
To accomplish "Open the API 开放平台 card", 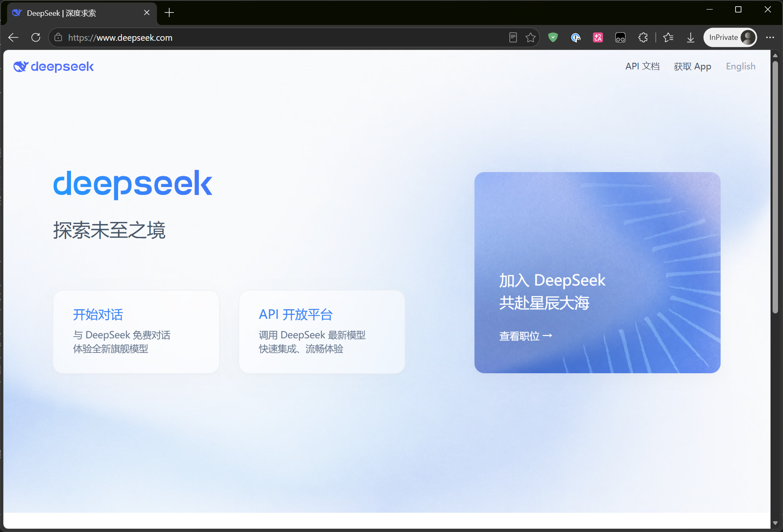I will 322,332.
